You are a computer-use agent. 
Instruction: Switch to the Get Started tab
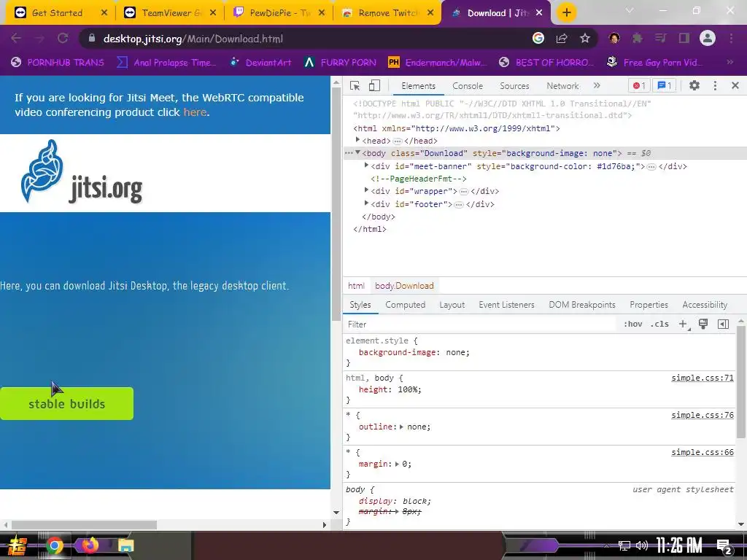(x=57, y=13)
